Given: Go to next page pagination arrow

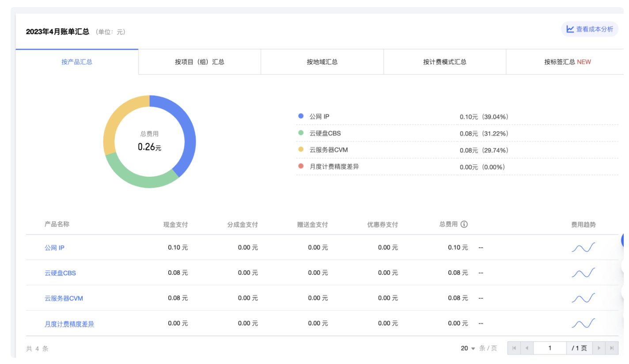Looking at the screenshot, I should click(599, 348).
